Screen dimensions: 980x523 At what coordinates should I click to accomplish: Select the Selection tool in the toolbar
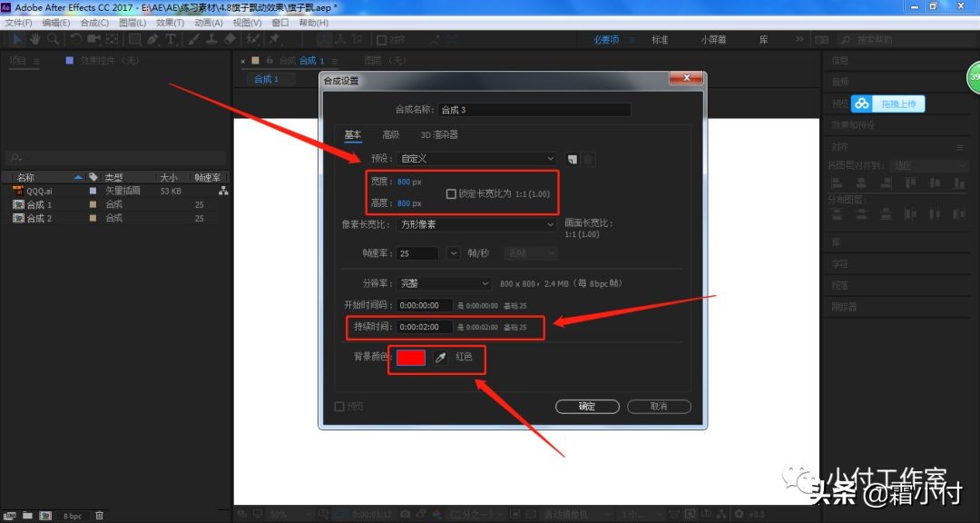[17, 39]
